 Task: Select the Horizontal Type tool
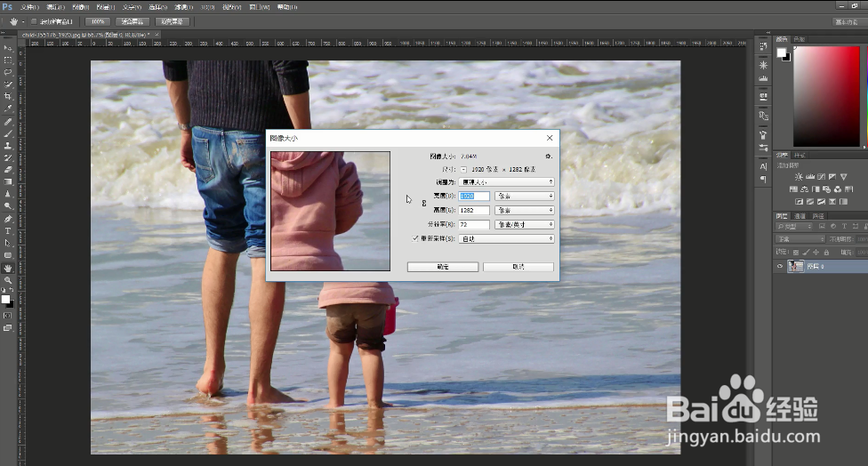point(8,231)
